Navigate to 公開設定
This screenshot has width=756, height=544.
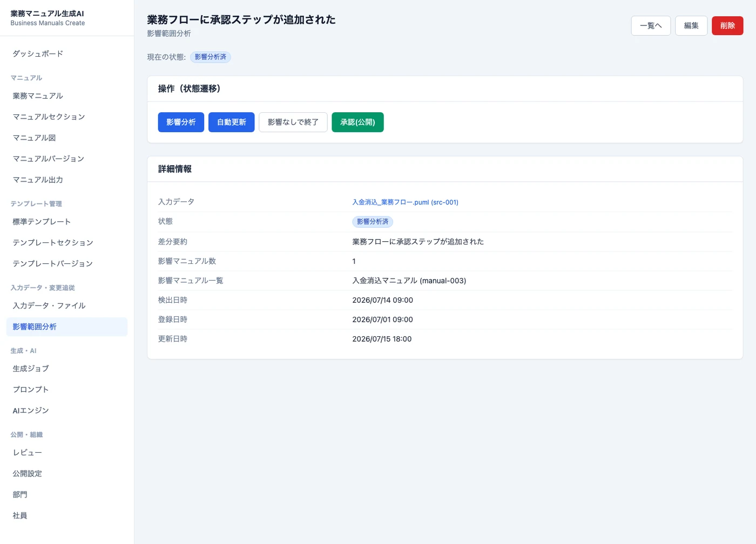(x=67, y=473)
